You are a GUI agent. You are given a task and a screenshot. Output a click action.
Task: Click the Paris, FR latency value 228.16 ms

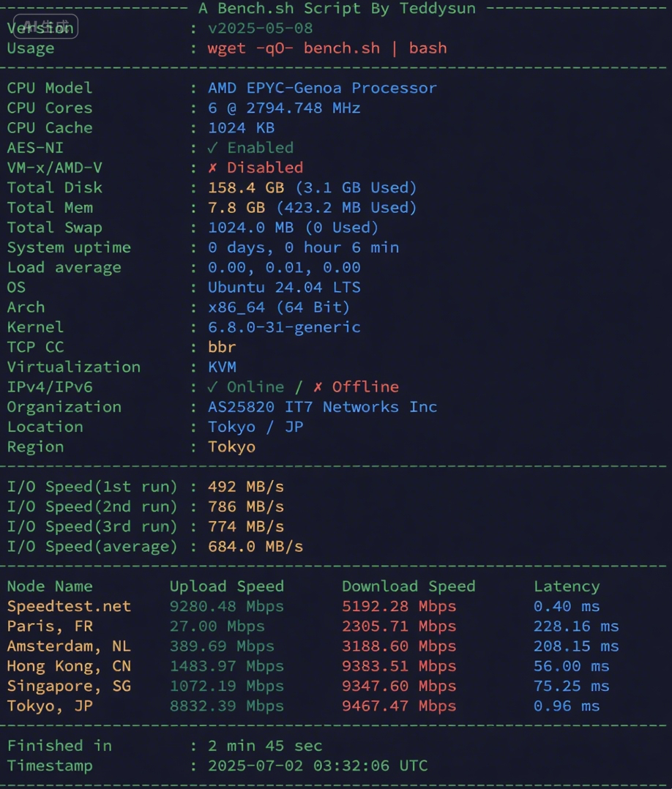tap(576, 627)
